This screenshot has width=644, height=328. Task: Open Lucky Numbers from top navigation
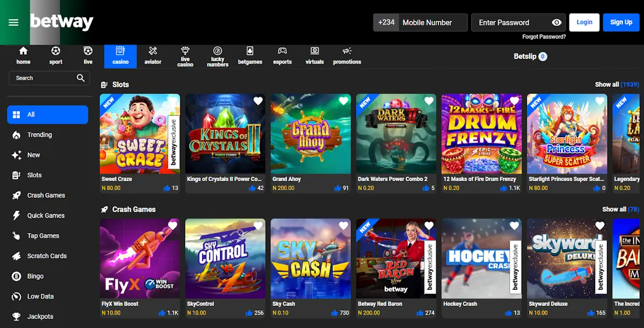point(217,56)
